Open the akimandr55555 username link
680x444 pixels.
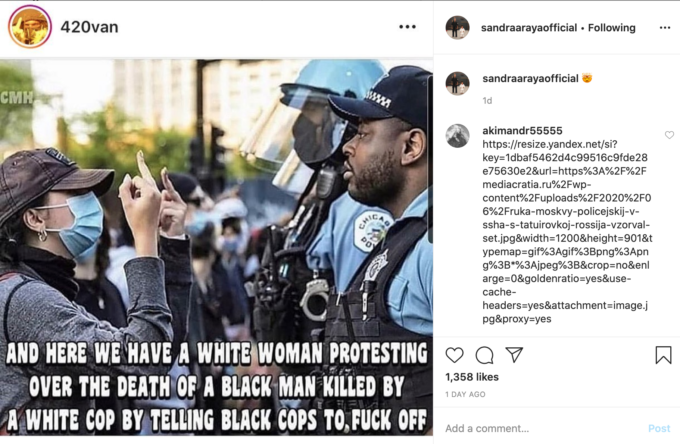[x=522, y=131]
